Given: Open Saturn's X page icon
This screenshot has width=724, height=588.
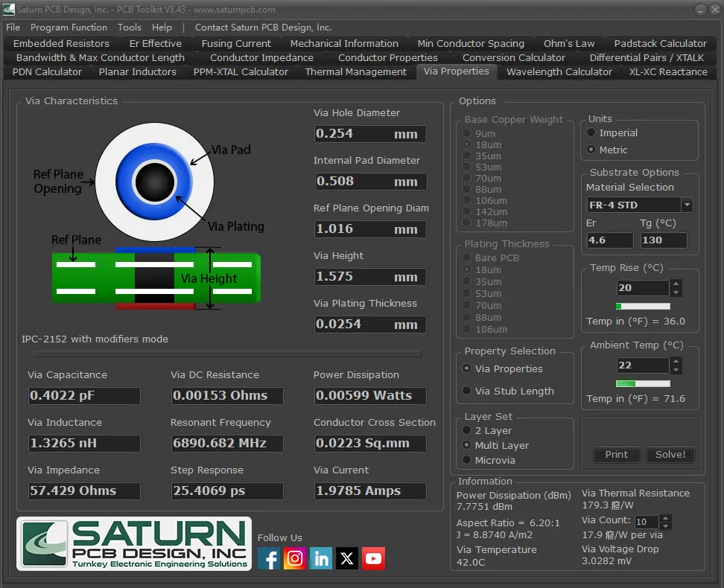Looking at the screenshot, I should pos(347,558).
